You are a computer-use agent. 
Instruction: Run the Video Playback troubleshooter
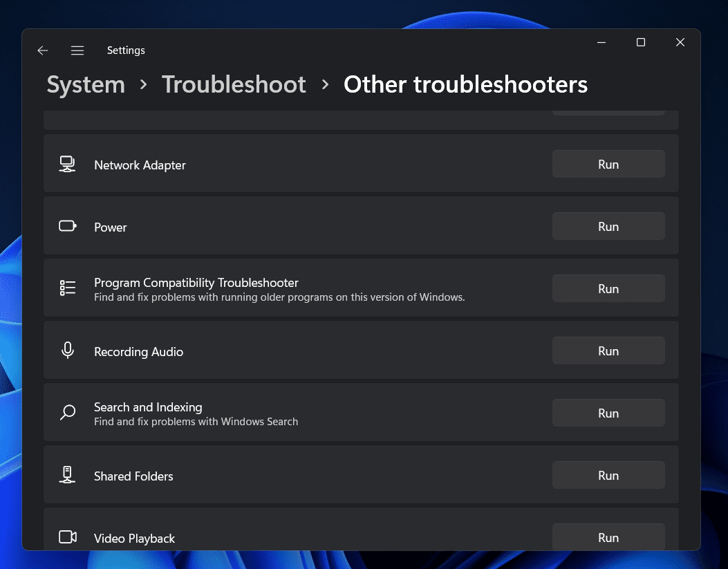[x=608, y=537]
